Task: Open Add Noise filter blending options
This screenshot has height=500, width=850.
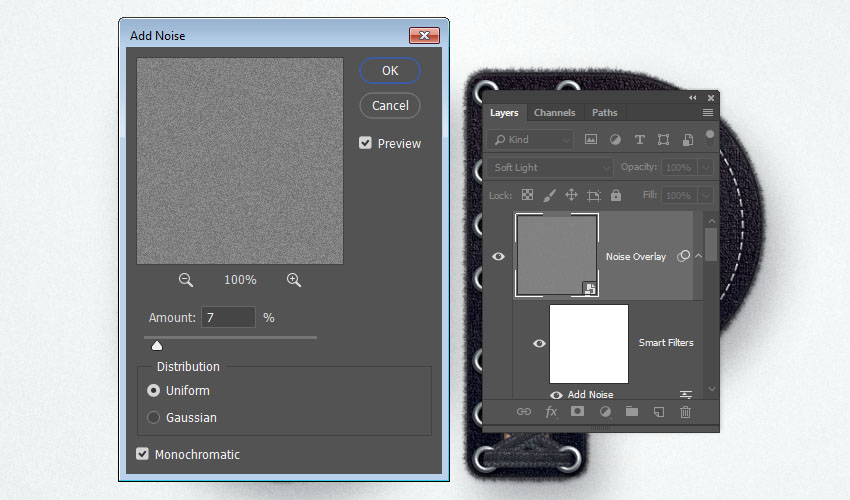Action: click(686, 395)
